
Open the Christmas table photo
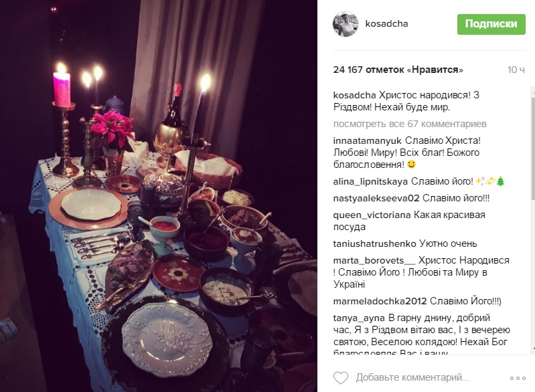point(159,196)
